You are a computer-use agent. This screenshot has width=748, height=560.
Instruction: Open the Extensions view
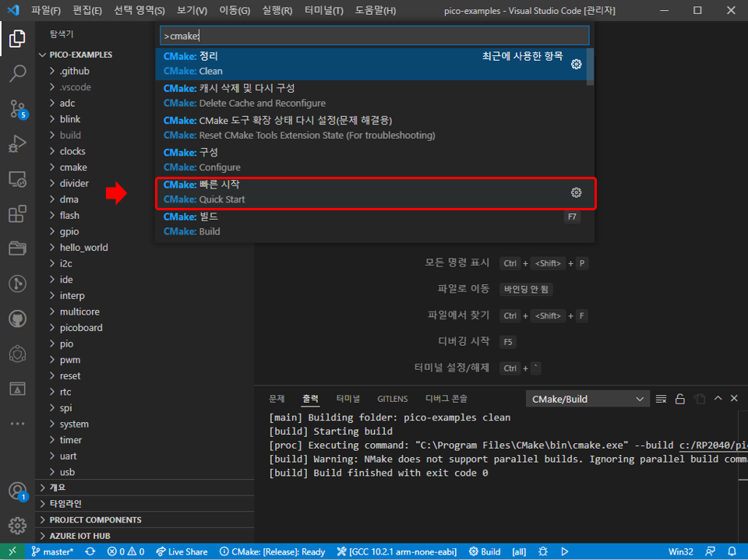point(17,213)
